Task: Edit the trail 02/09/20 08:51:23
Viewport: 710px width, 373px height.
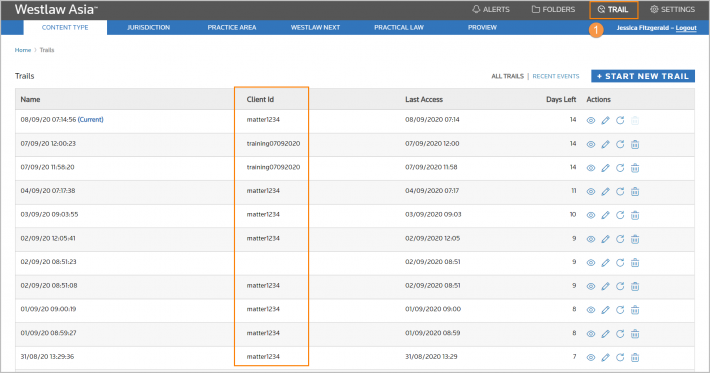Action: tap(605, 263)
